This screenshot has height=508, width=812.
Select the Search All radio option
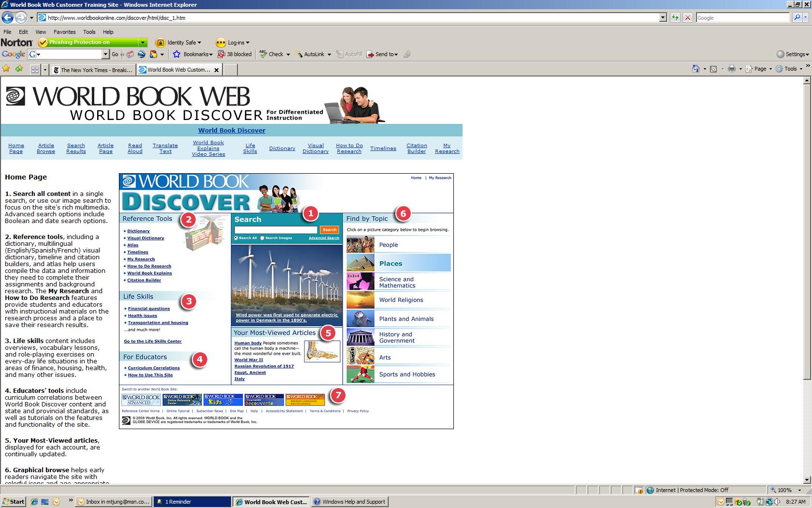click(236, 238)
